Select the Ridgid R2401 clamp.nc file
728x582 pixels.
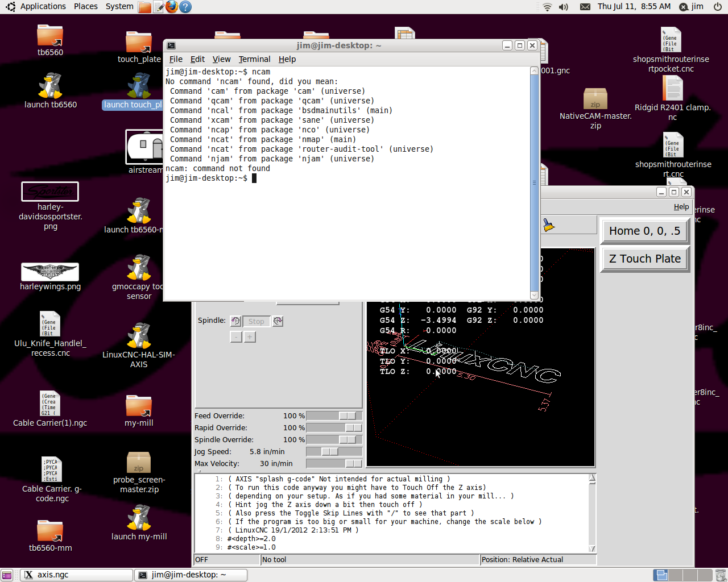[672, 88]
